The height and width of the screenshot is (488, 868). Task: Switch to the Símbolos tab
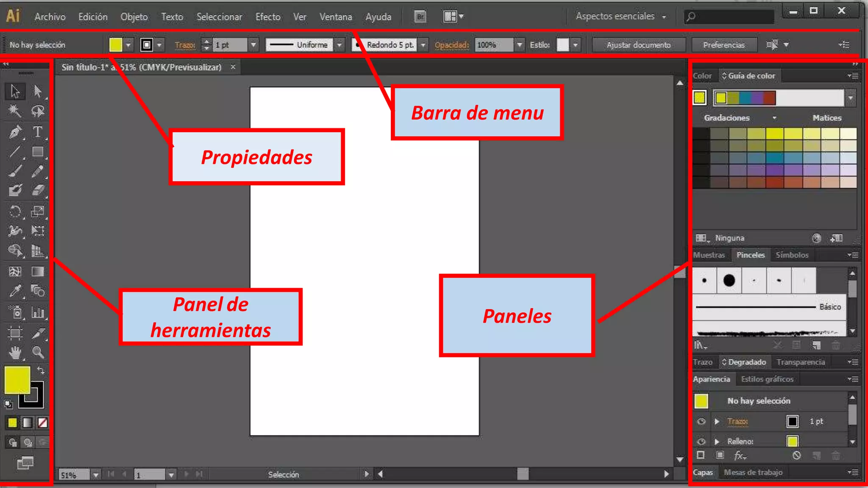(792, 255)
